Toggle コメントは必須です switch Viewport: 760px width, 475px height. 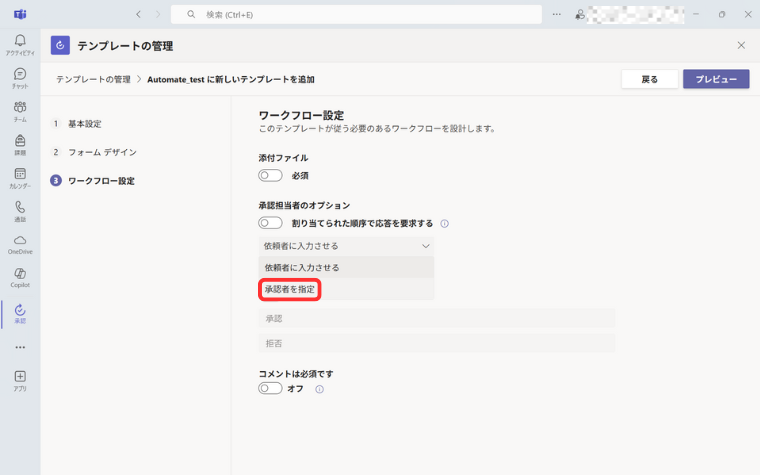(270, 388)
